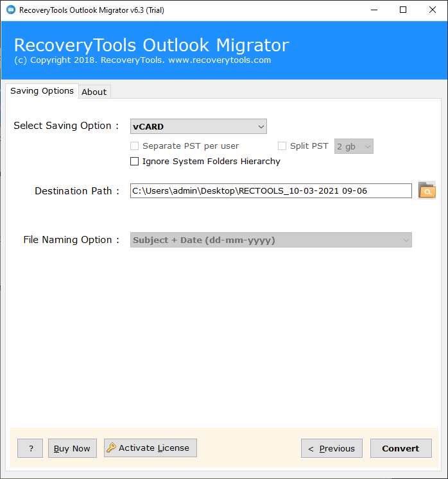Maximize the Outlook Migrator window
This screenshot has height=479, width=448.
coord(403,10)
